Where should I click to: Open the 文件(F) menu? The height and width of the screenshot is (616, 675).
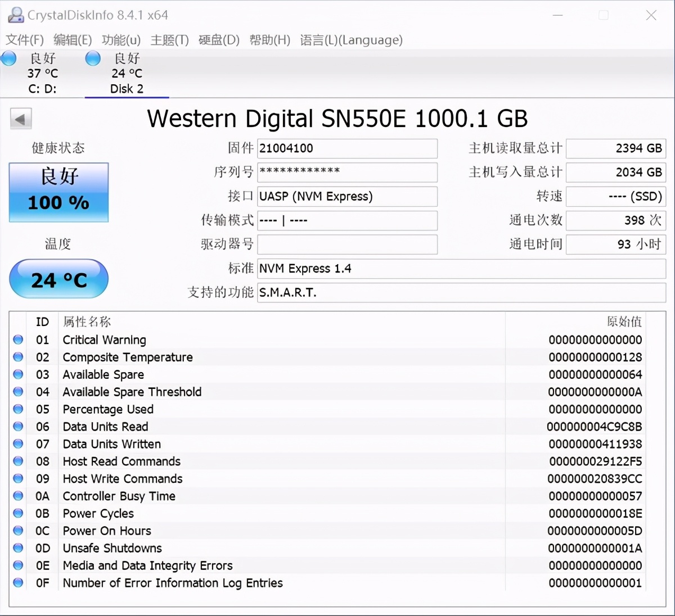tap(25, 40)
